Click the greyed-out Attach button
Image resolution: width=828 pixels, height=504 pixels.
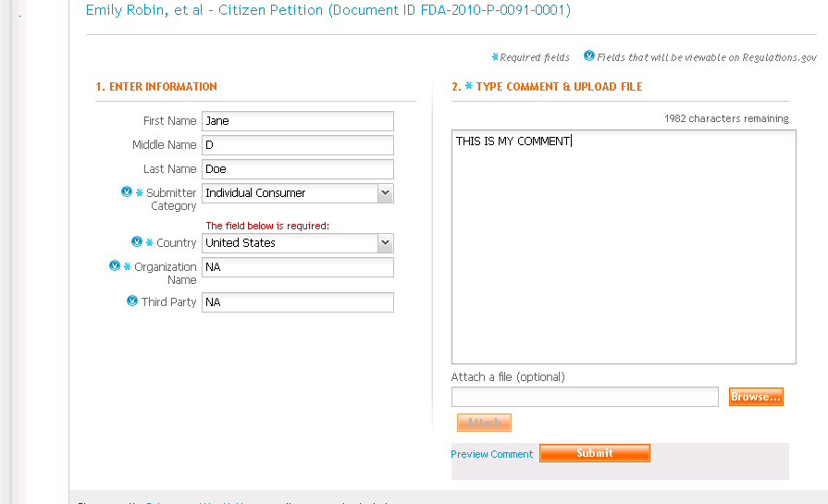(484, 423)
